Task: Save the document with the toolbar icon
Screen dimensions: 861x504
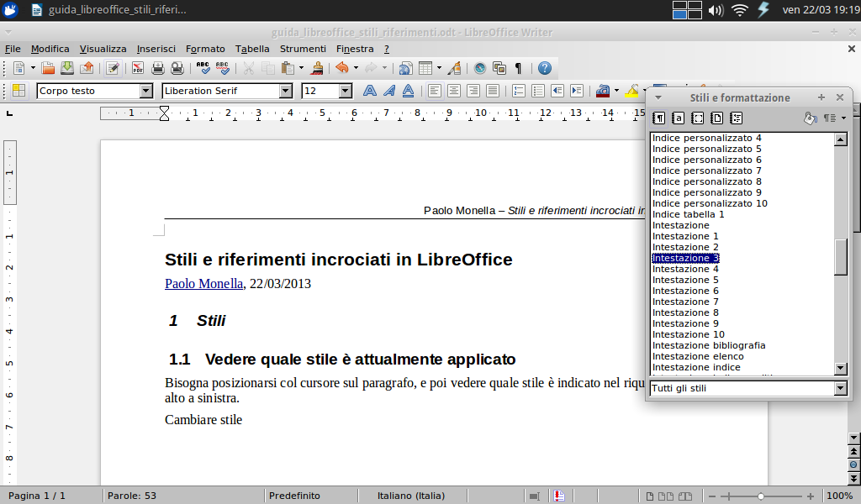Action: coord(67,68)
